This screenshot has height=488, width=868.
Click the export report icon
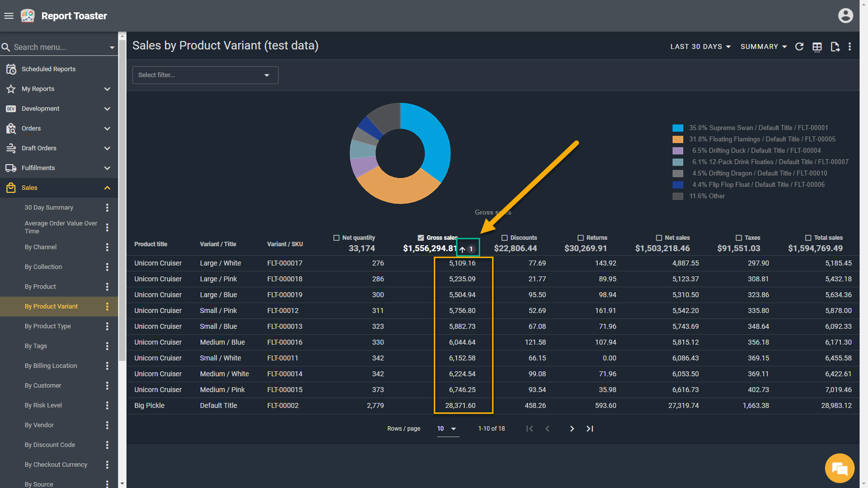[835, 46]
